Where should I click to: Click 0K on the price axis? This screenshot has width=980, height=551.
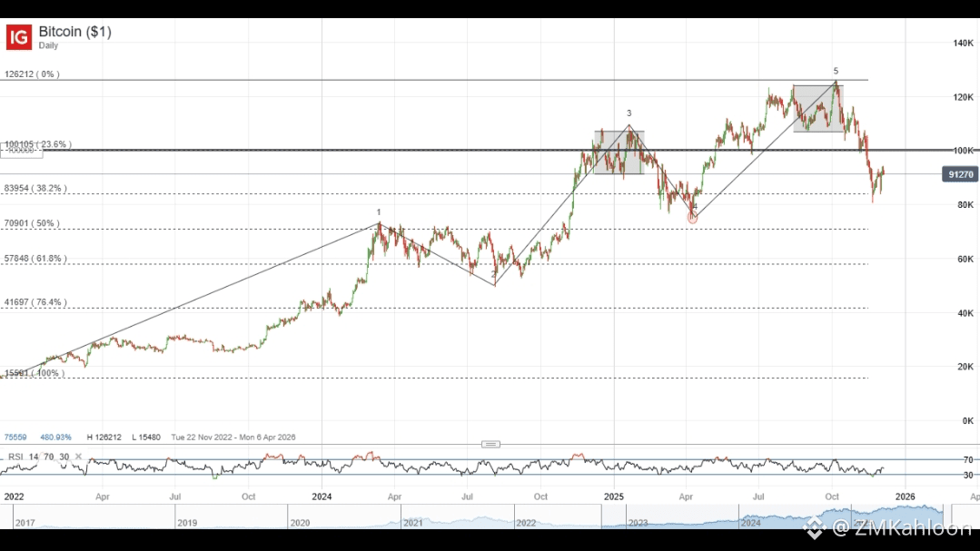click(967, 421)
